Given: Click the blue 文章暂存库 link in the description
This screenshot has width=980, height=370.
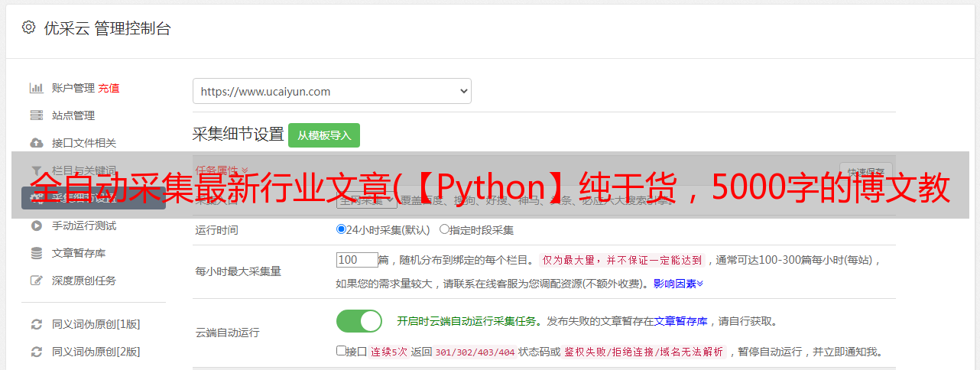Looking at the screenshot, I should (680, 321).
